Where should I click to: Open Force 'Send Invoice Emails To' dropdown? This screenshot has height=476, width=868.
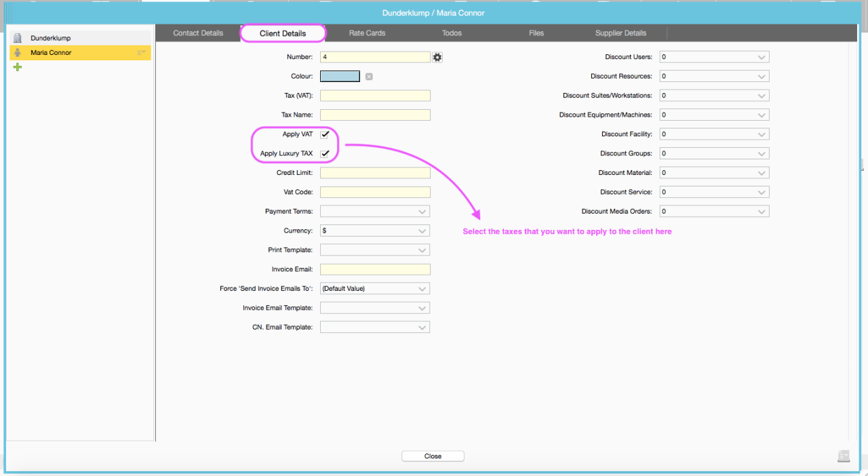(x=375, y=289)
